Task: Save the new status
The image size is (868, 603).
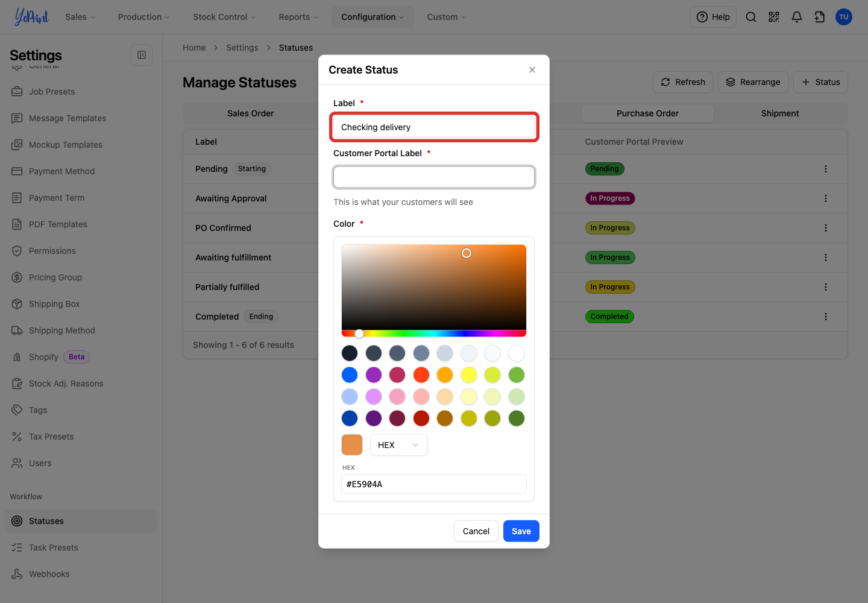Action: click(521, 531)
